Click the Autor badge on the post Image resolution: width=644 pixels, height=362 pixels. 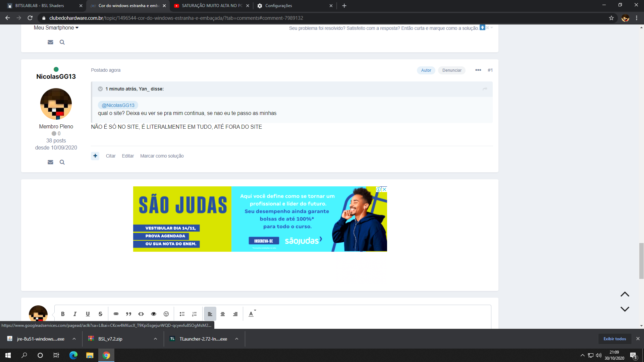point(426,70)
